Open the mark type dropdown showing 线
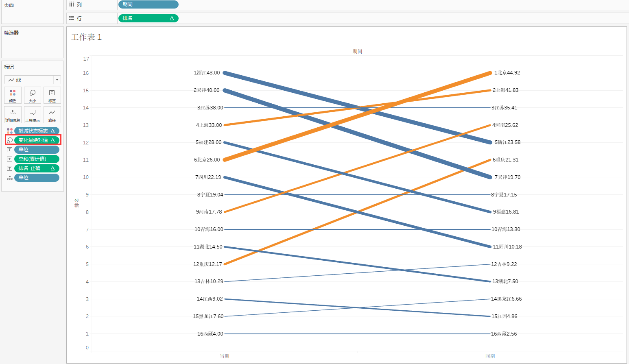 click(33, 80)
